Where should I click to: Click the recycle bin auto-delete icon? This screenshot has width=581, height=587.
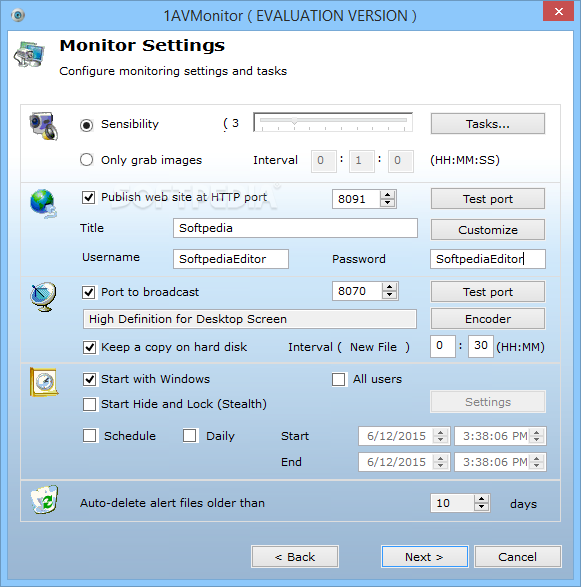click(44, 500)
